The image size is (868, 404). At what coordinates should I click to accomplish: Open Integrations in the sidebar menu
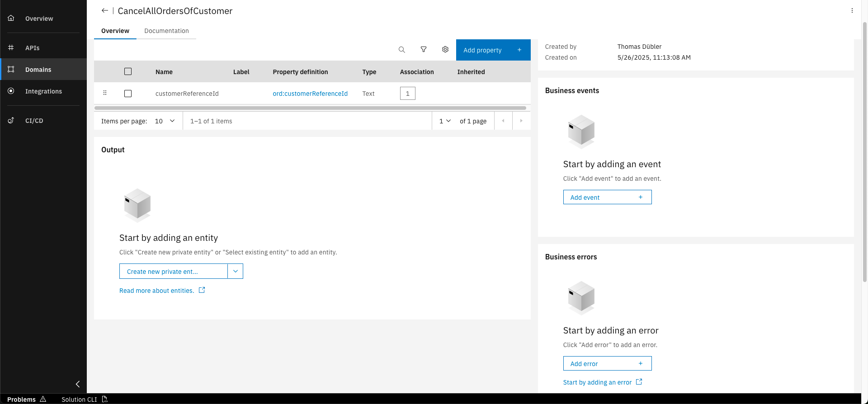point(43,91)
